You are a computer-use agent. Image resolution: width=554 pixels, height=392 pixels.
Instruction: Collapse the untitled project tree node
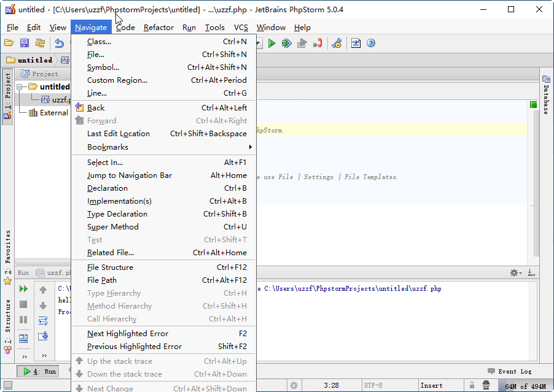coord(20,86)
